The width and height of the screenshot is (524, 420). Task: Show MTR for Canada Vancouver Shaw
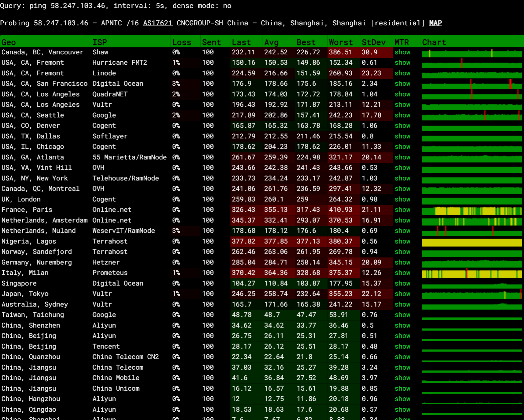point(402,52)
